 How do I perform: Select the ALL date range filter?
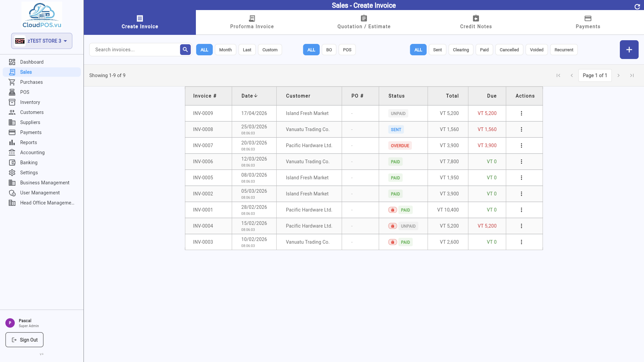(x=204, y=50)
